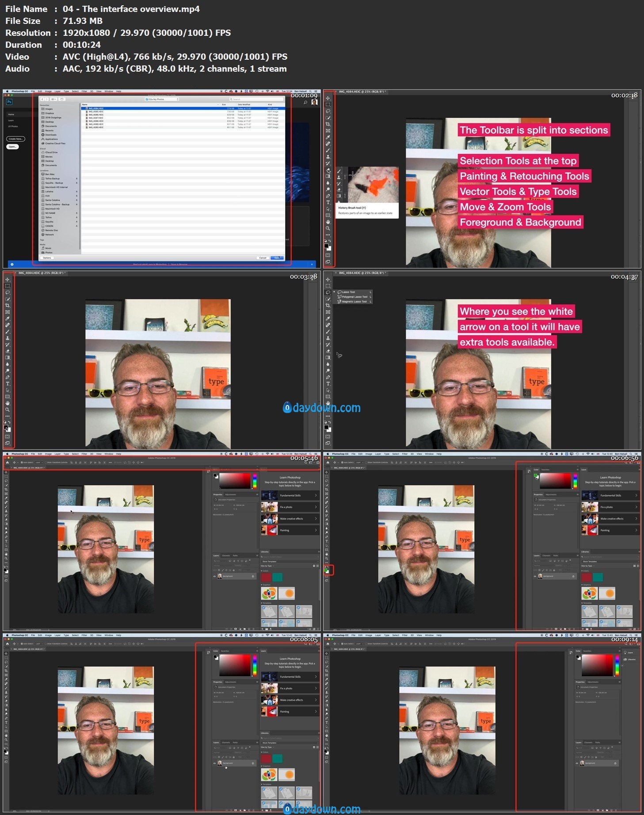644x815 pixels.
Task: Enable Show Transform Controls in the 00:05:46 frame
Action: click(x=46, y=463)
